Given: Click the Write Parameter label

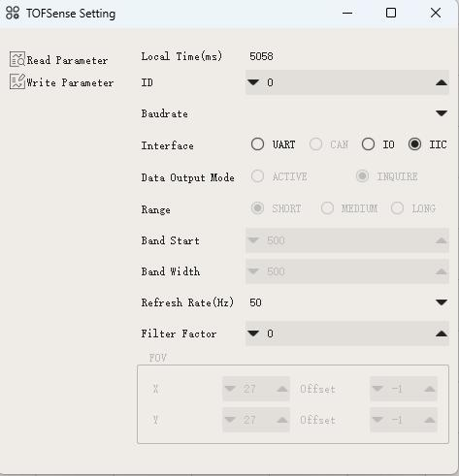Looking at the screenshot, I should click(x=70, y=82).
